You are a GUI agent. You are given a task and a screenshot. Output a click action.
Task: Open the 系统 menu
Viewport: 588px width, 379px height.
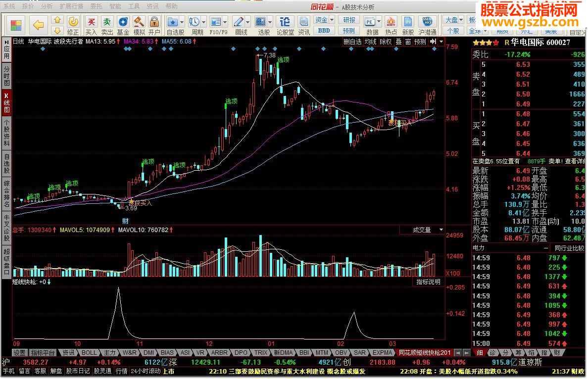pos(9,6)
